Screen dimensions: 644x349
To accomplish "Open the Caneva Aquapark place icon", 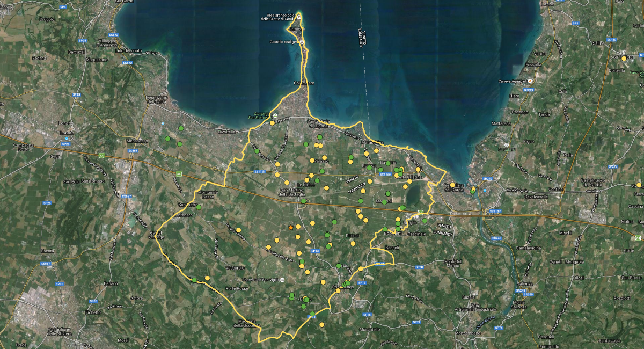I will click(x=529, y=82).
